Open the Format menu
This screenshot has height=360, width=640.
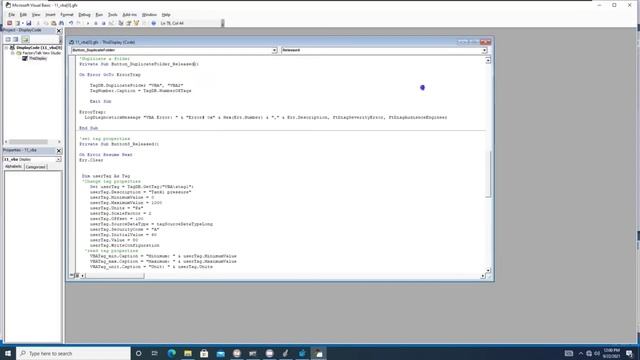[67, 15]
